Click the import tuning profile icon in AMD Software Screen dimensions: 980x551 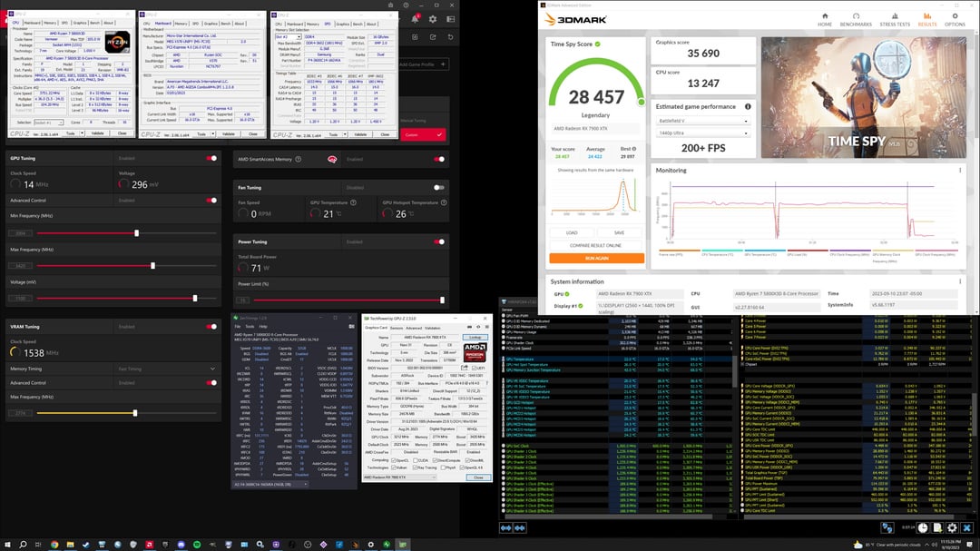415,37
